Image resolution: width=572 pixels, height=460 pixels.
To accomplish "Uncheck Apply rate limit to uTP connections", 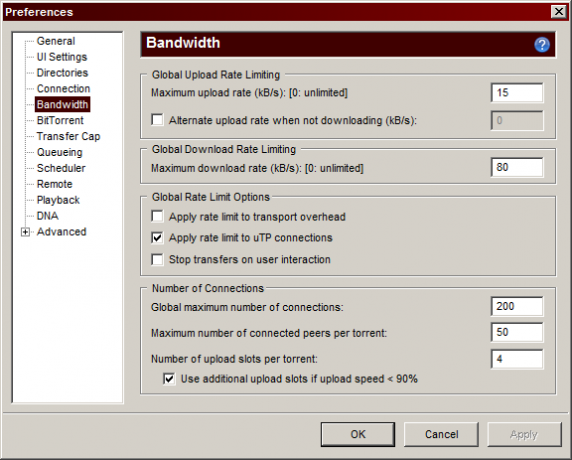I will [x=157, y=238].
